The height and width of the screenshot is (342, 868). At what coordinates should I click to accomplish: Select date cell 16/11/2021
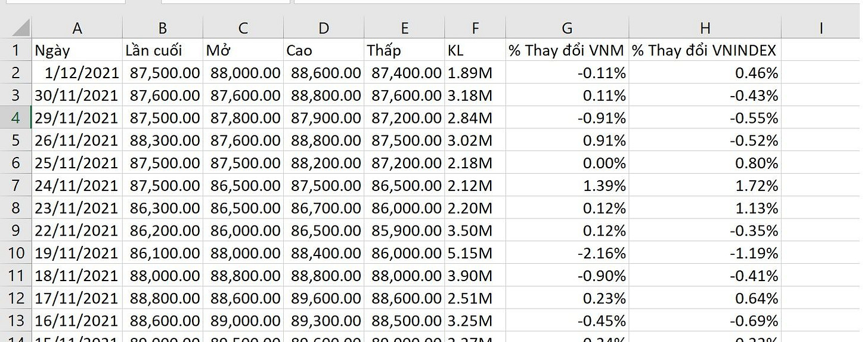[x=77, y=321]
